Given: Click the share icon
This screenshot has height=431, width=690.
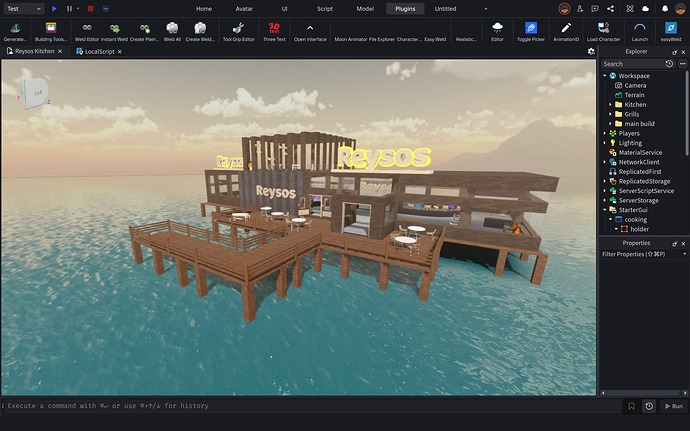Looking at the screenshot, I should [x=610, y=8].
